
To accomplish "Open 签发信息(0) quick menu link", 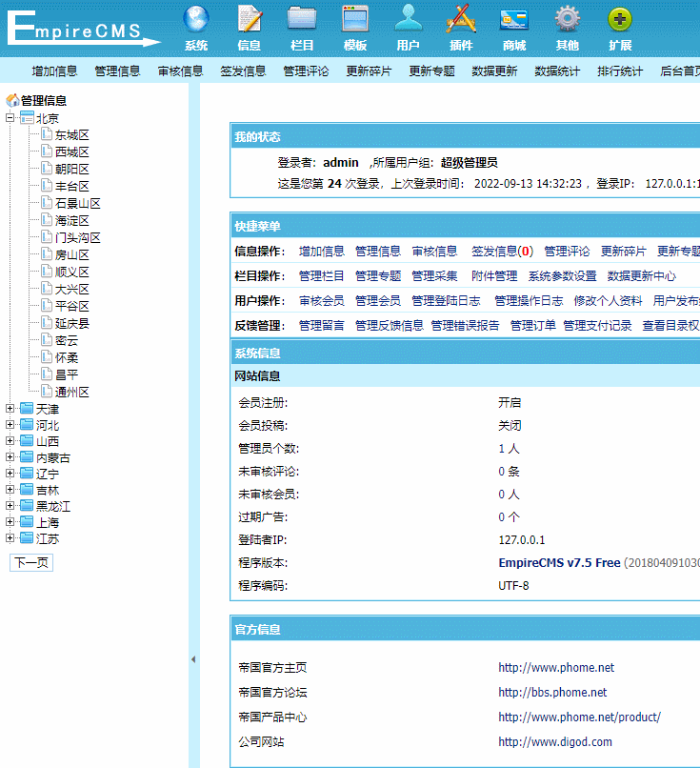I will click(x=502, y=252).
